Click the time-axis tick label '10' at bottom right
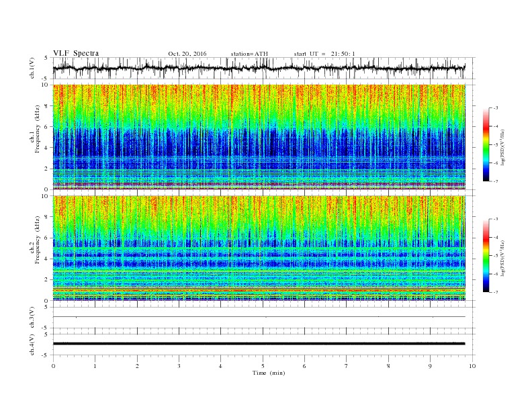Viewport: 532px width, 411px height. [472, 366]
